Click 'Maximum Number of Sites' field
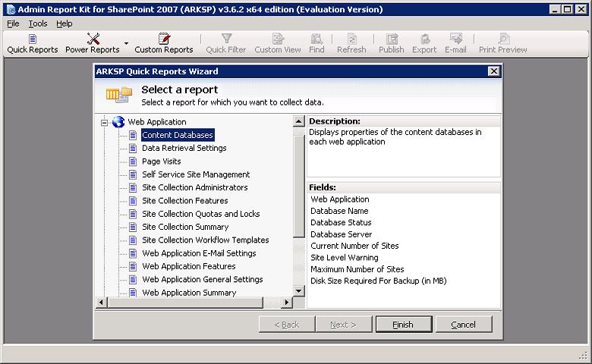592x364 pixels. (357, 269)
